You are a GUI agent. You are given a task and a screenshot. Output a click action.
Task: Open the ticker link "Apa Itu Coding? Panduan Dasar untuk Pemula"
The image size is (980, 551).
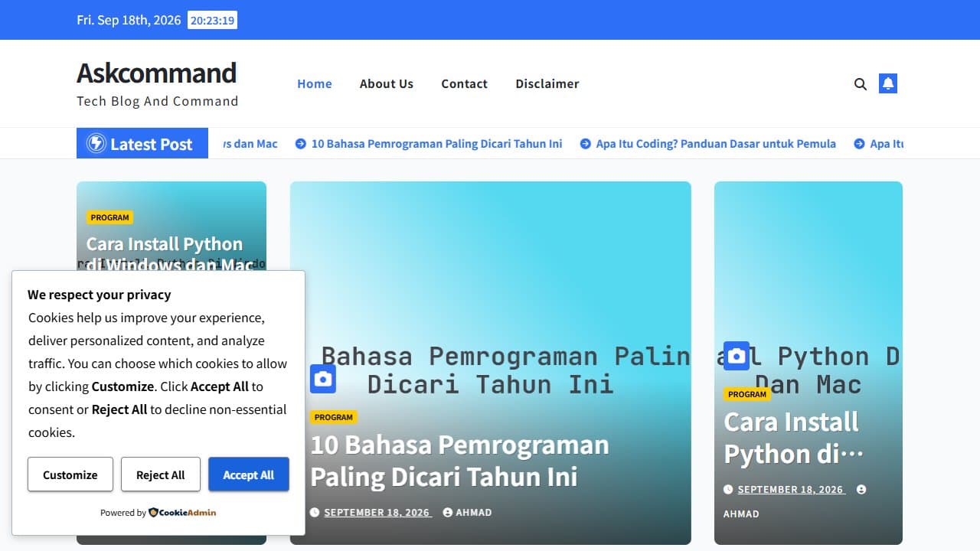coord(716,144)
